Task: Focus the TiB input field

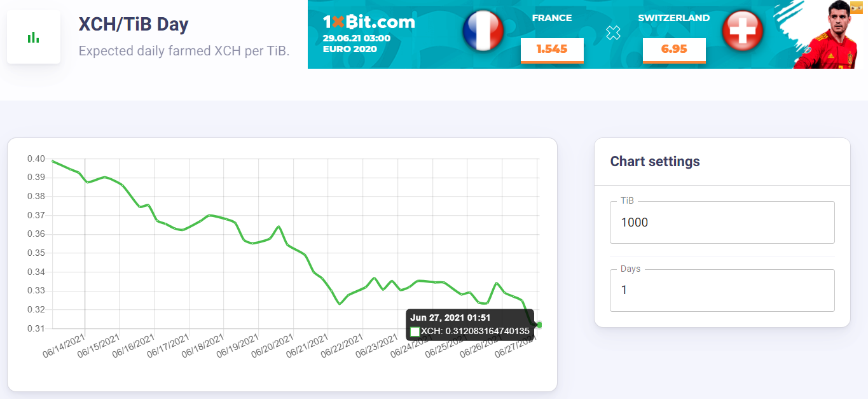Action: pyautogui.click(x=722, y=223)
